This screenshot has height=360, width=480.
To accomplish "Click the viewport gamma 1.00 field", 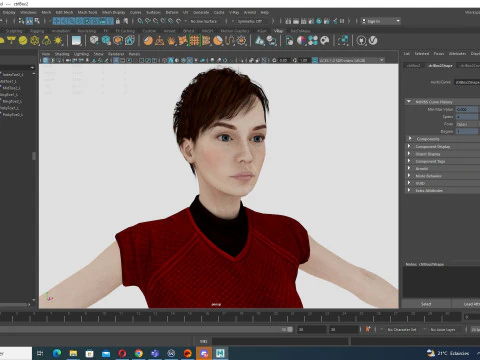I will 303,60.
